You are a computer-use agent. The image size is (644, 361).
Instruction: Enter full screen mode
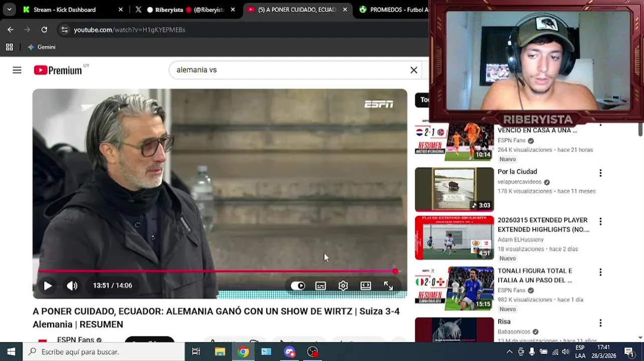tap(388, 286)
